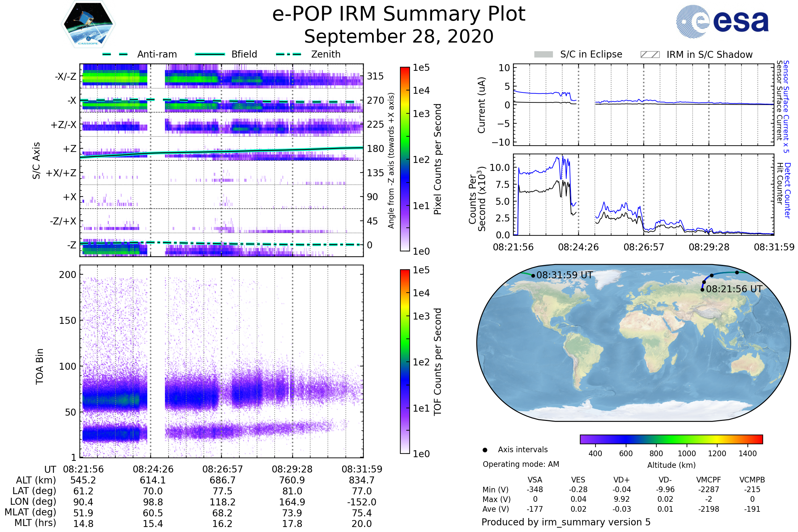This screenshot has height=532, width=798.
Task: Click the Operating mode: AM text
Action: click(x=521, y=464)
